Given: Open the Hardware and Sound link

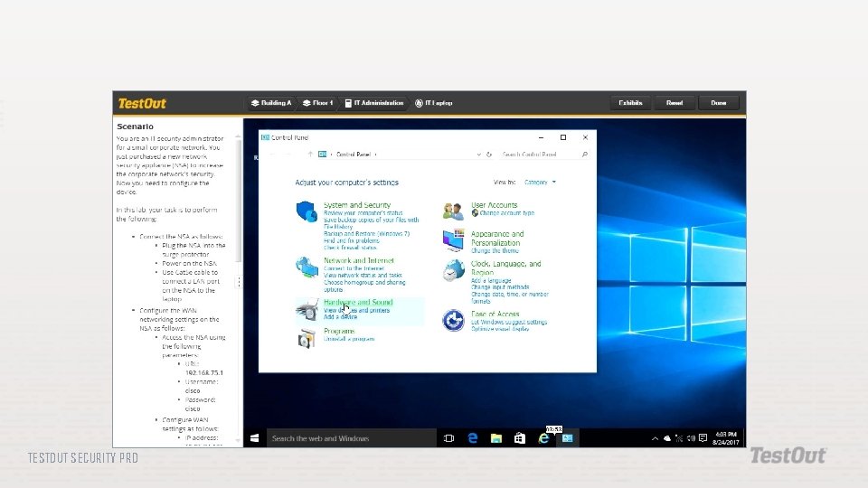Looking at the screenshot, I should (358, 302).
